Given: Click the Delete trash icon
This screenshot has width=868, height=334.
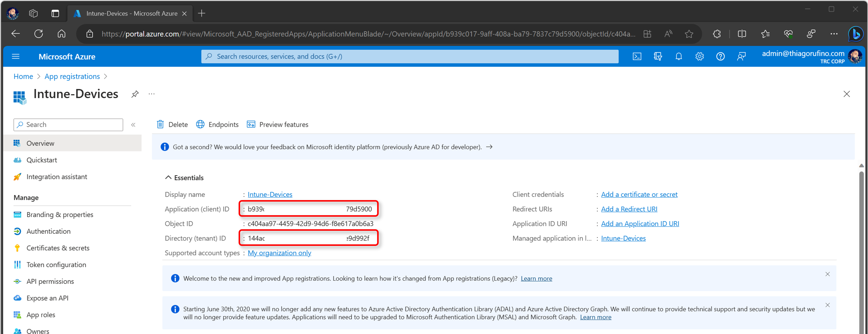Looking at the screenshot, I should pos(160,124).
